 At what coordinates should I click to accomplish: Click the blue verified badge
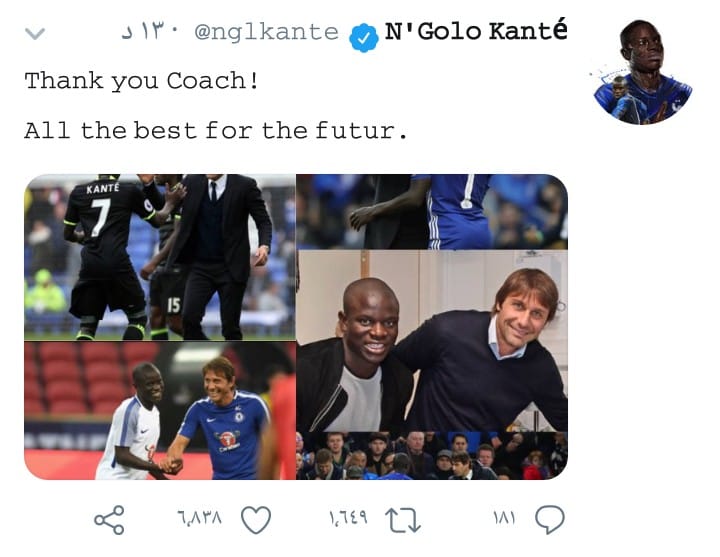point(364,38)
